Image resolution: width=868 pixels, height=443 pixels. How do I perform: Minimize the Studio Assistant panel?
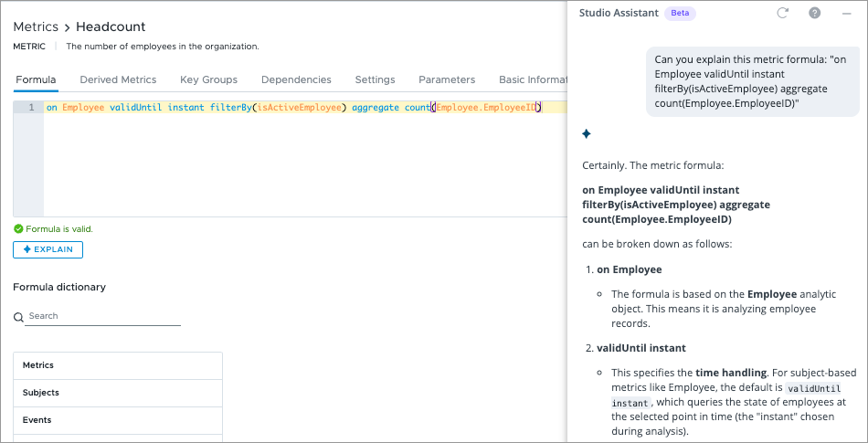(846, 13)
